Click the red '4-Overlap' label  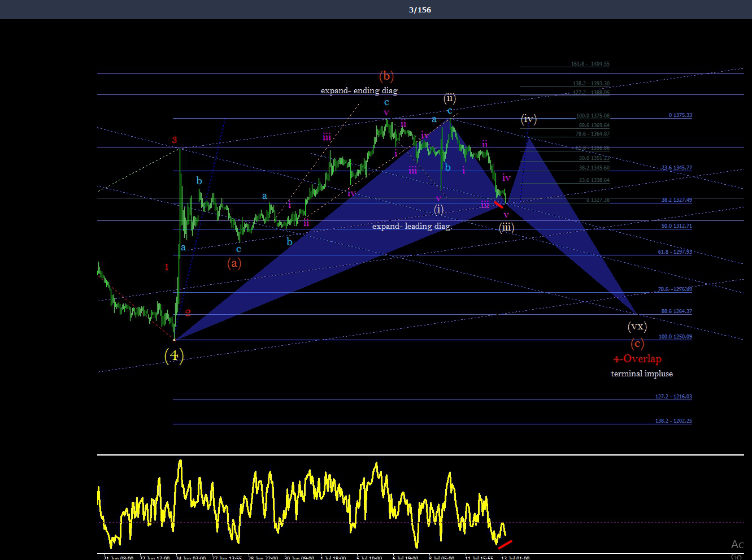point(637,359)
